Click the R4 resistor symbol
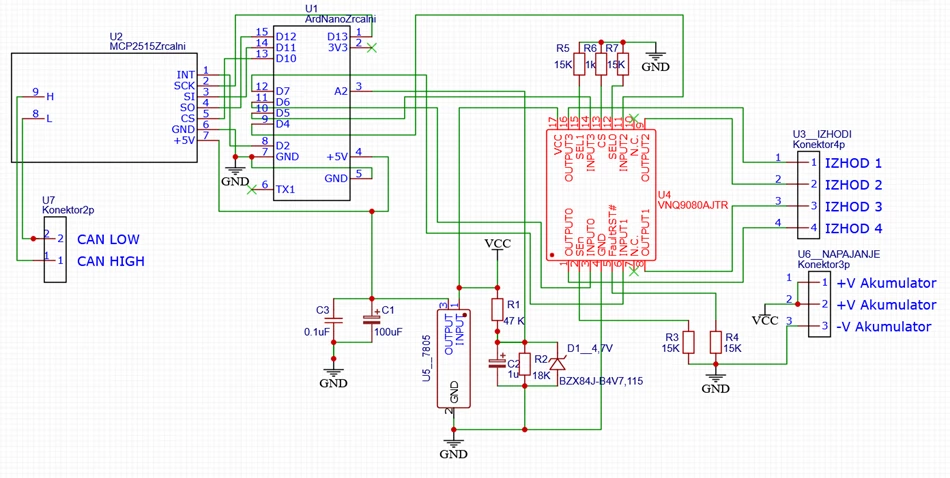This screenshot has height=478, width=950. 716,342
